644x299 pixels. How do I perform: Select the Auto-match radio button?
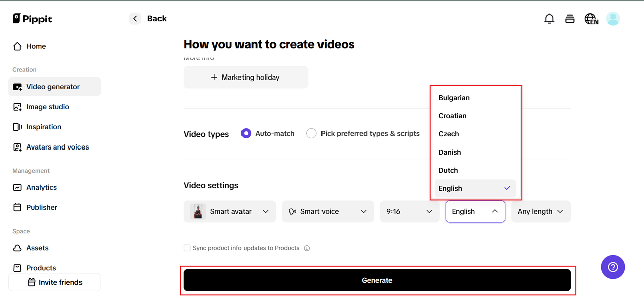[x=246, y=133]
